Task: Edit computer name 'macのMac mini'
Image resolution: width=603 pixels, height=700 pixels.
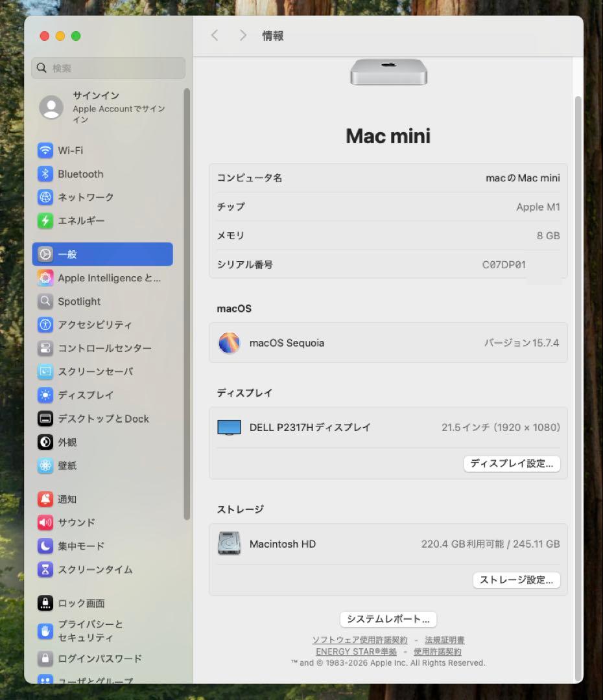Action: (523, 178)
